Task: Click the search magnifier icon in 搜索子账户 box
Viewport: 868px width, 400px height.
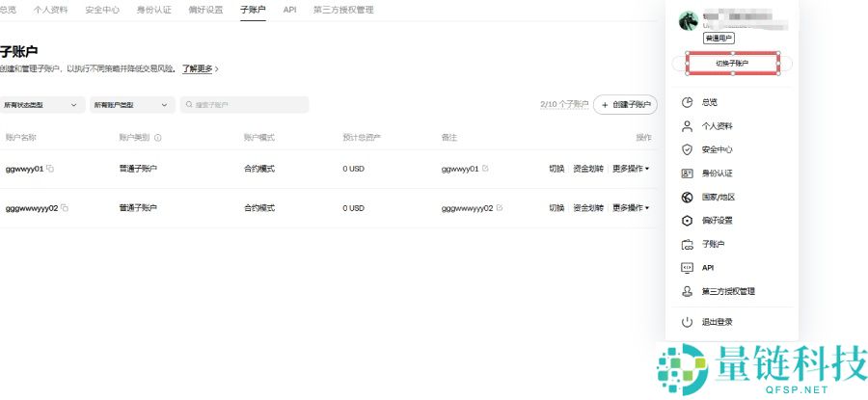Action: pyautogui.click(x=189, y=104)
